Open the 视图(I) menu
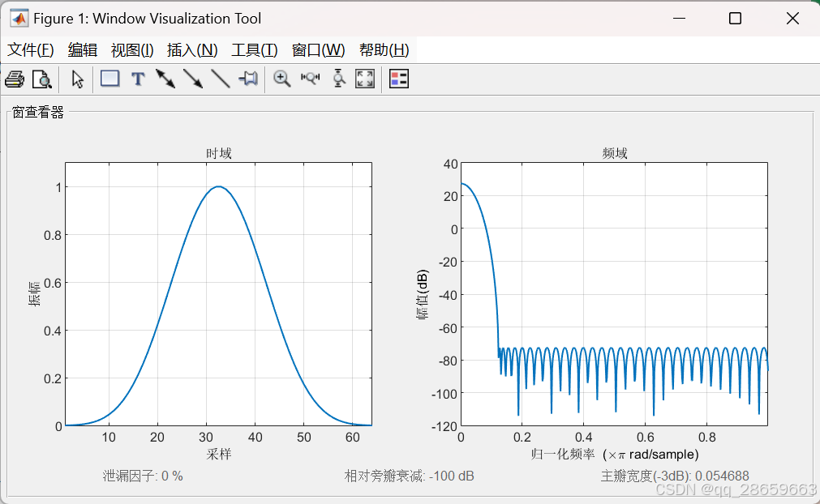The height and width of the screenshot is (504, 820). coord(132,50)
